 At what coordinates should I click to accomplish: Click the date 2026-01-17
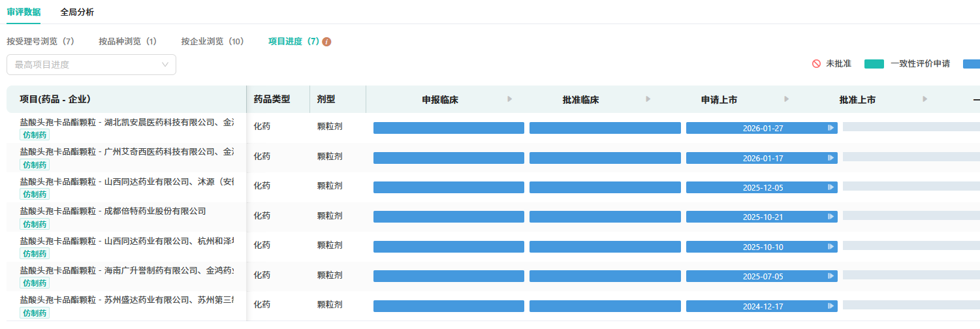[763, 159]
